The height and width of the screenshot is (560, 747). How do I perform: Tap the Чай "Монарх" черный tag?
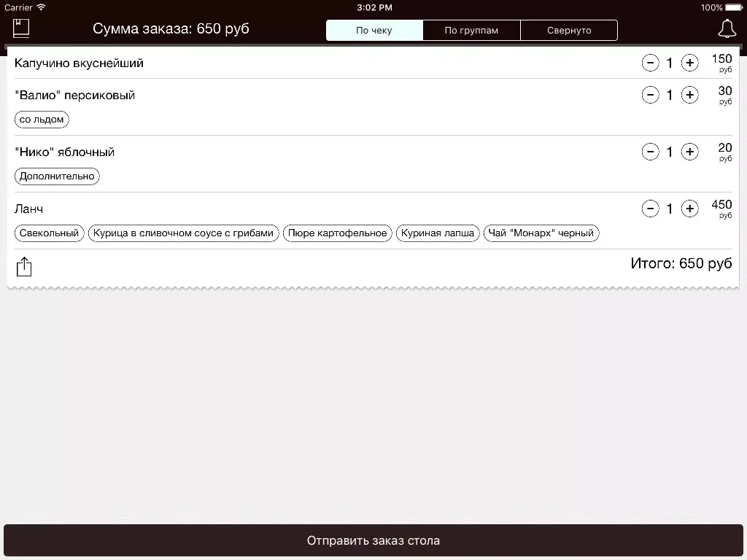tap(541, 233)
